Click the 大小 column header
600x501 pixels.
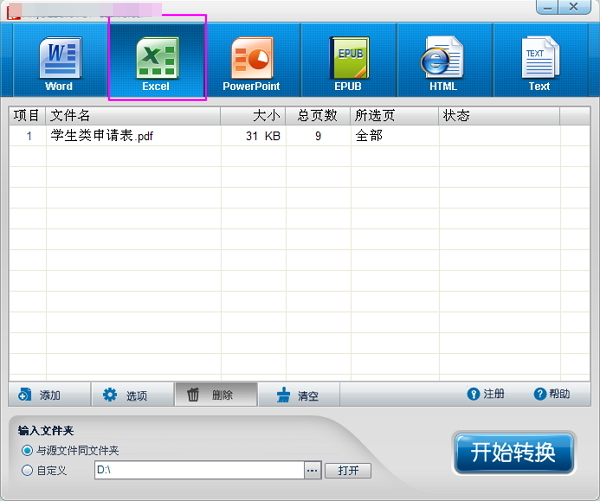(253, 116)
